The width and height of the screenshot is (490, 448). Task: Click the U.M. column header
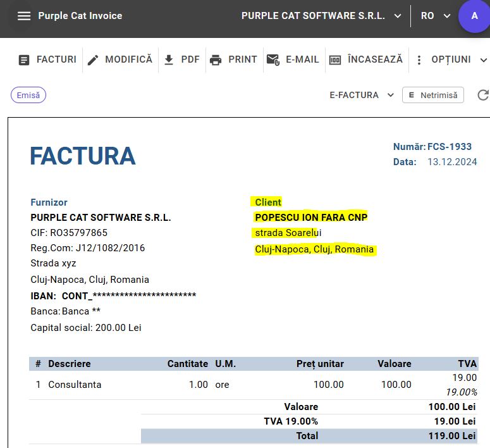[225, 364]
